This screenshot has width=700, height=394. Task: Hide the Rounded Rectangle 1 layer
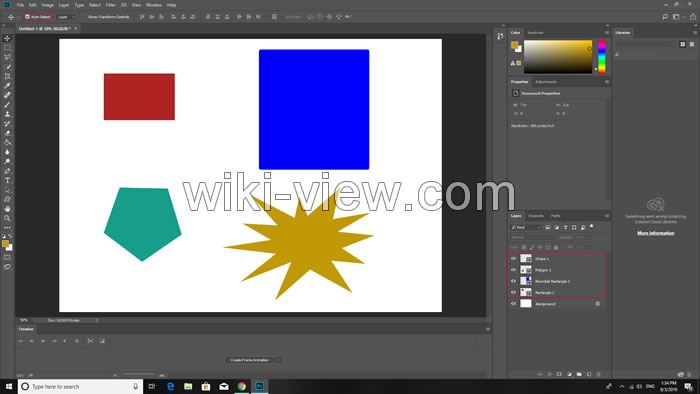pos(513,281)
